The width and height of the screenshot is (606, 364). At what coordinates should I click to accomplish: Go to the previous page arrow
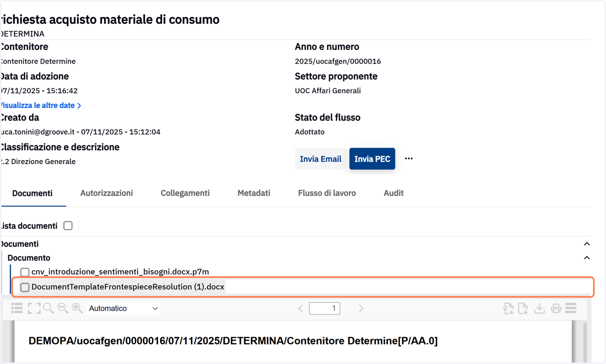[x=300, y=308]
